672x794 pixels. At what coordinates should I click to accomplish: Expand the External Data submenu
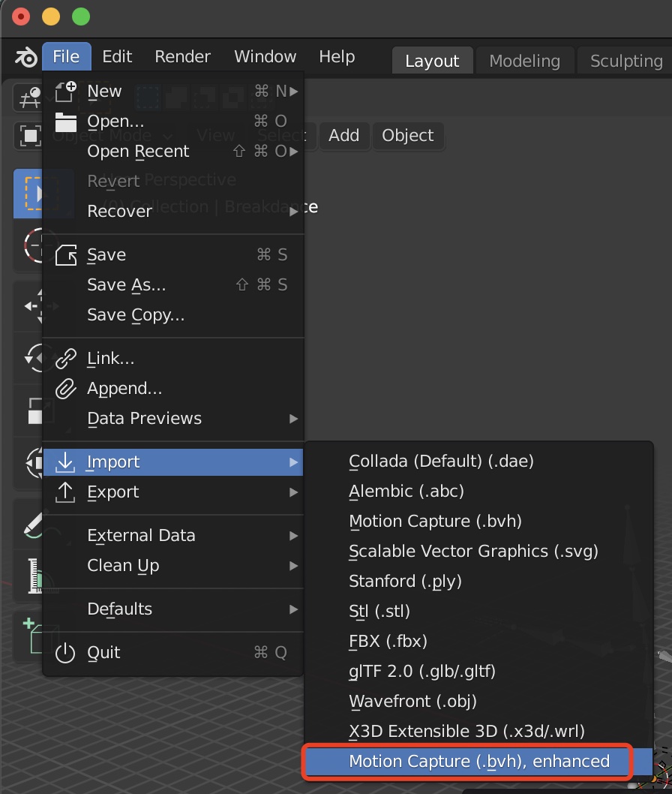click(x=173, y=535)
